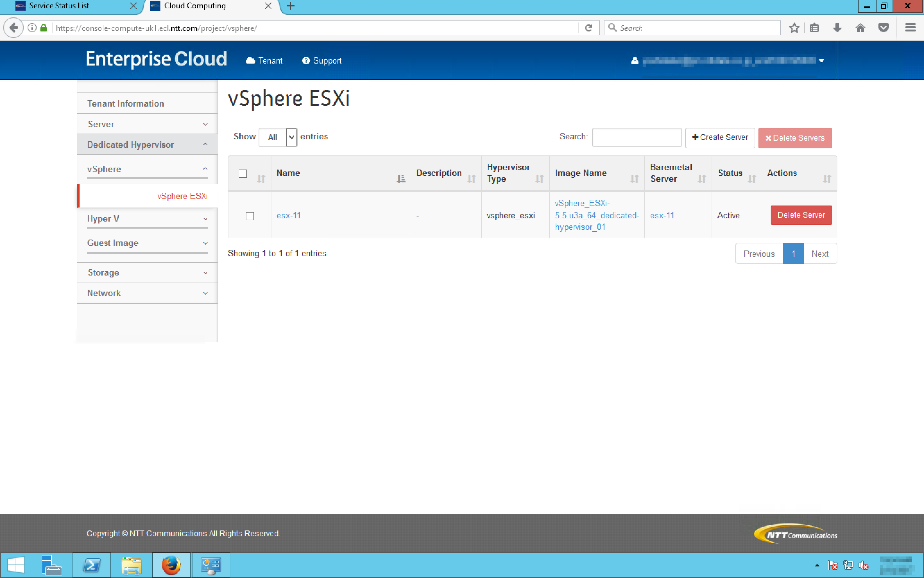Click the Pocket icon in the toolbar

coord(883,28)
